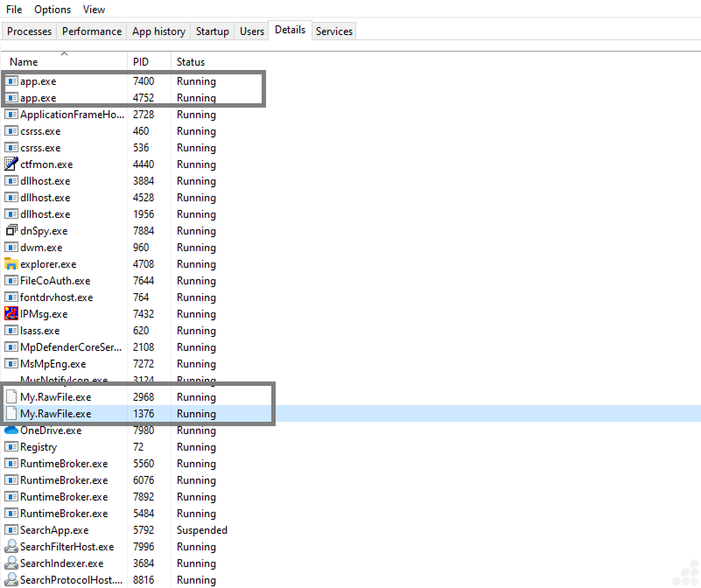Click the My.RawFile.exe icon with PID 2968
Screen dimensions: 701x588
11,397
